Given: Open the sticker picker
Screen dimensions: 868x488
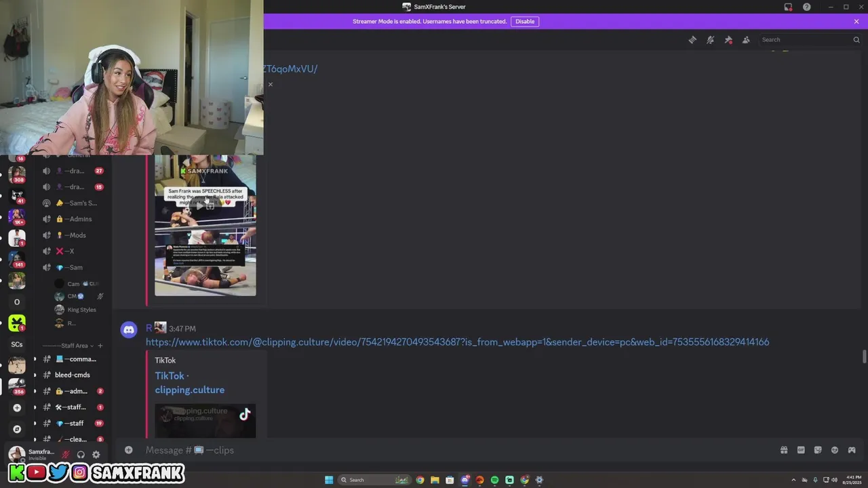Looking at the screenshot, I should click(x=818, y=450).
